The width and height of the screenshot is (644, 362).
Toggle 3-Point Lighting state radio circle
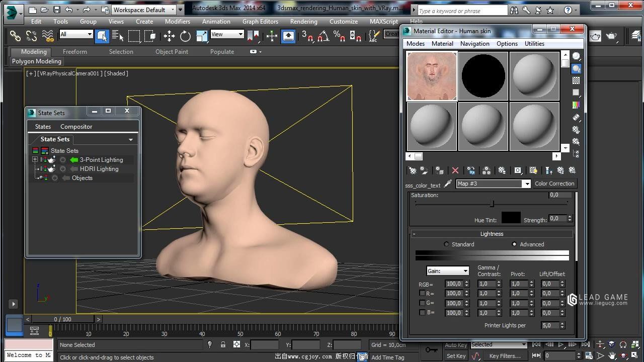[63, 160]
